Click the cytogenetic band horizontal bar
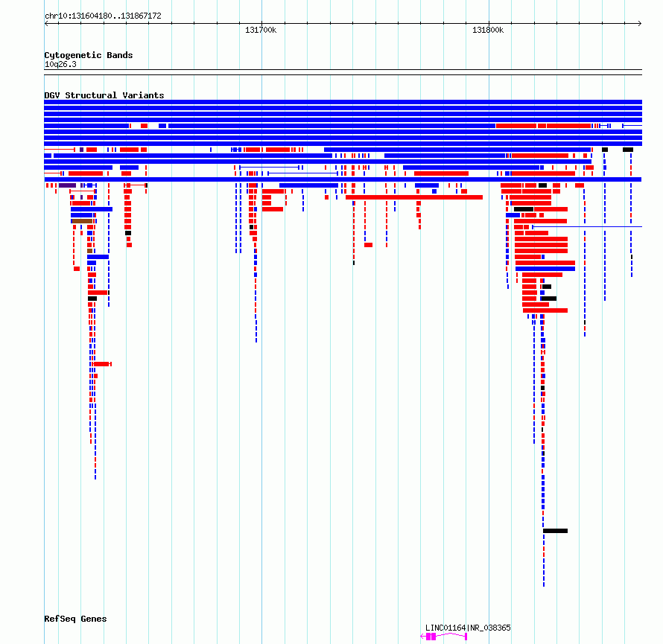The width and height of the screenshot is (663, 644). coord(343,72)
